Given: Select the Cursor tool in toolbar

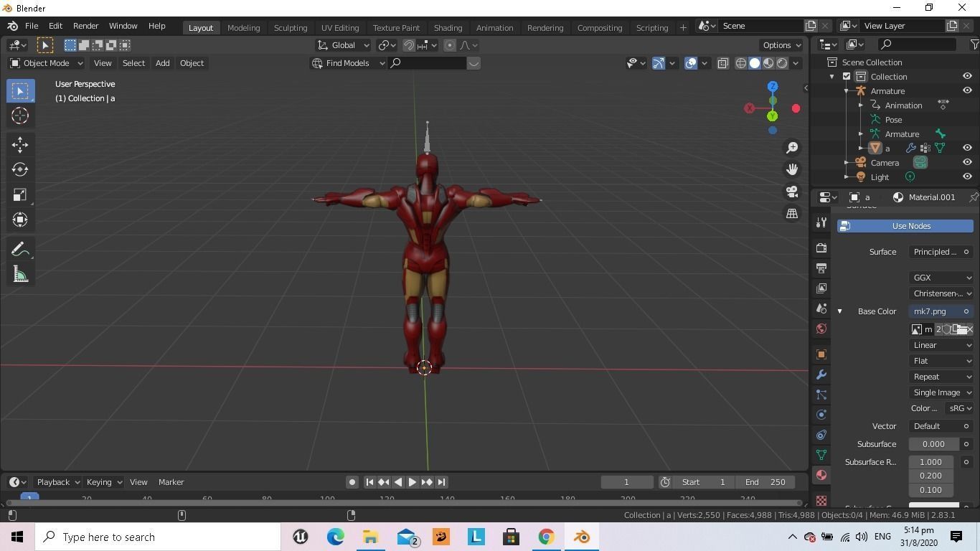Looking at the screenshot, I should 20,116.
